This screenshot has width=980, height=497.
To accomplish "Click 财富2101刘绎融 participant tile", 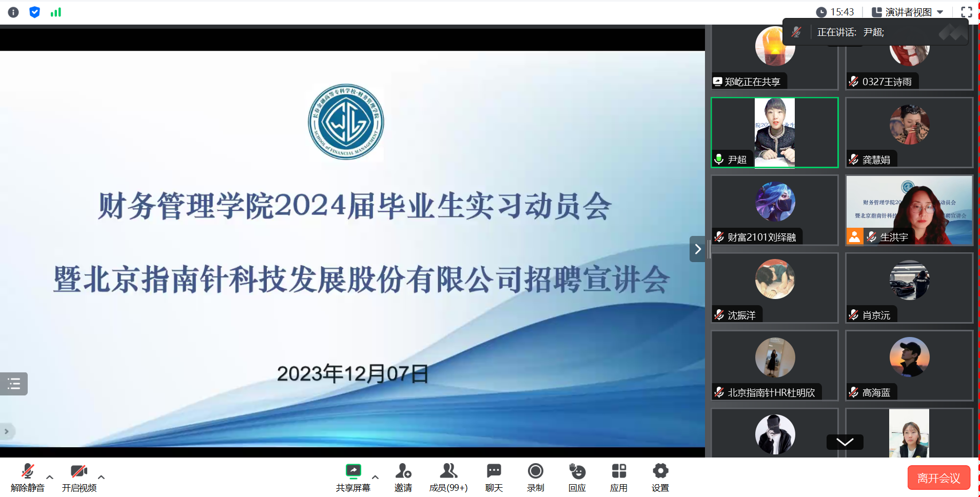I will (x=775, y=210).
